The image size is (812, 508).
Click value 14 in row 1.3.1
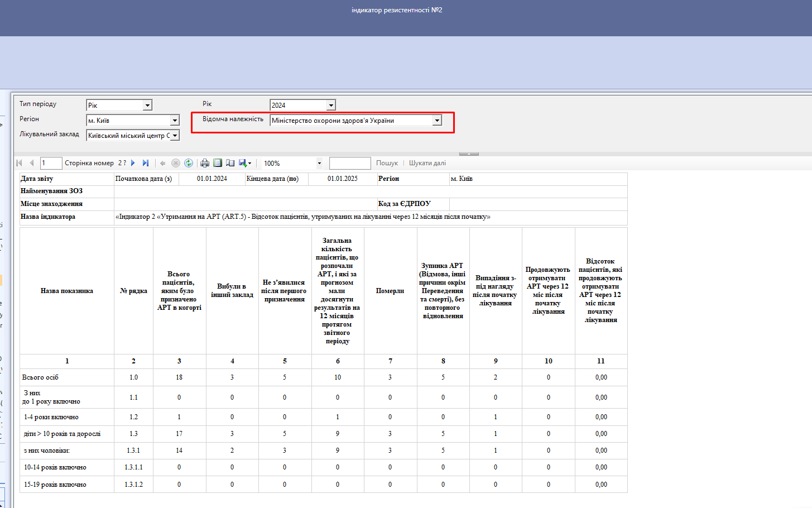click(179, 451)
